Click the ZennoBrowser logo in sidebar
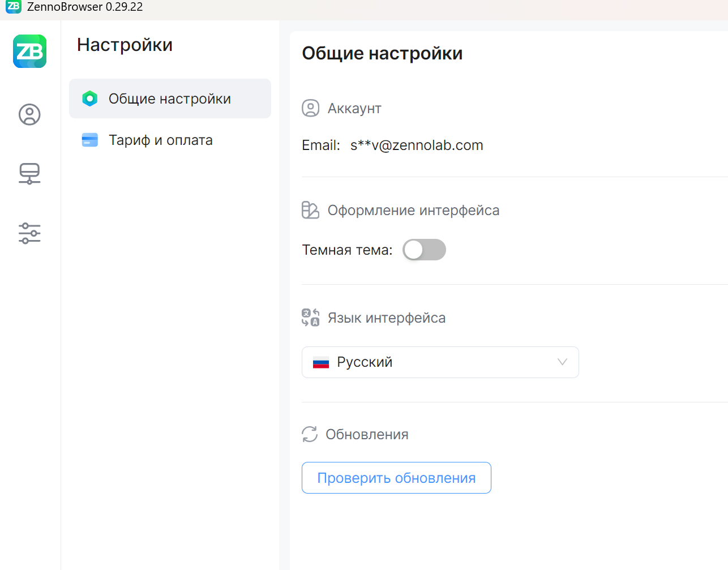 tap(30, 52)
